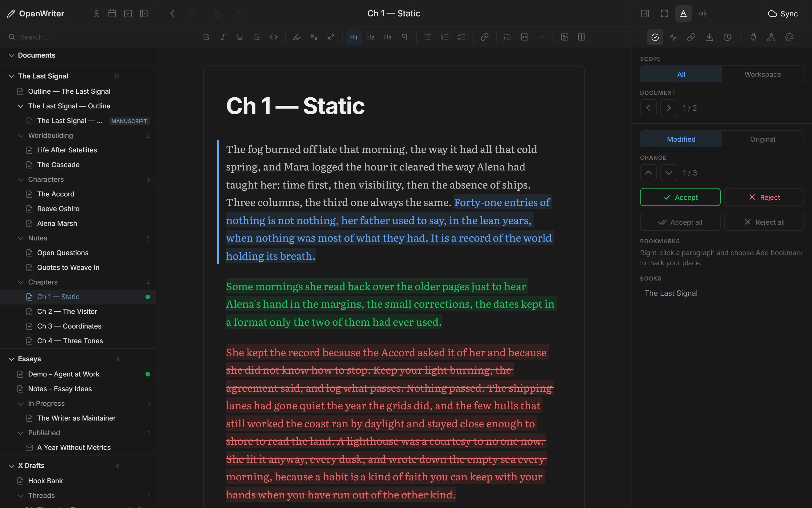Screen dimensions: 812x508
Task: Apply strikethrough formatting
Action: pyautogui.click(x=257, y=37)
